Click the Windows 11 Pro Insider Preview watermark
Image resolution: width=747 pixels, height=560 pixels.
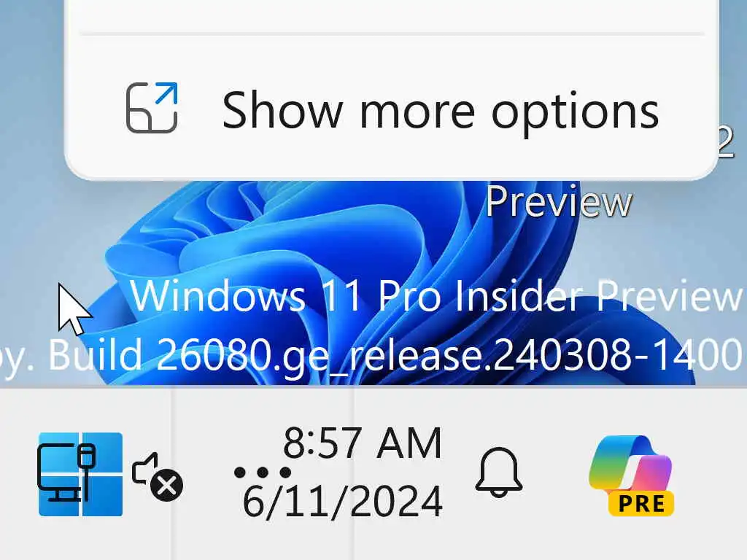point(436,296)
